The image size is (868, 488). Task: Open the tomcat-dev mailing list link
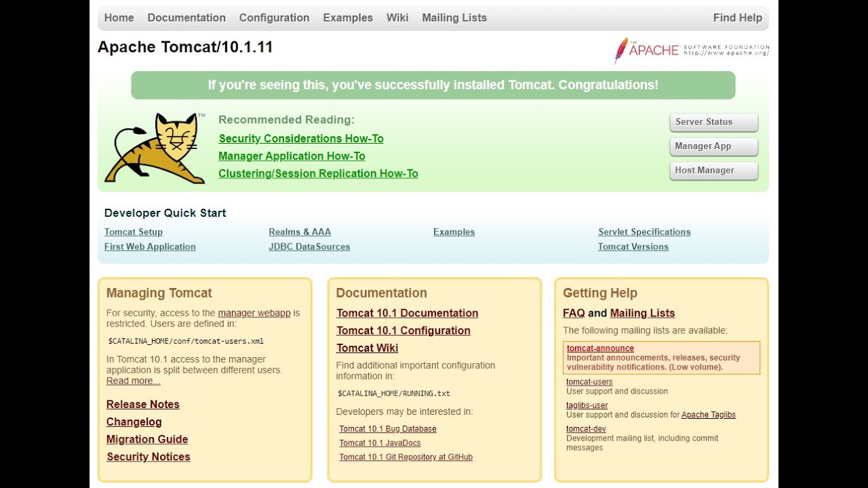coord(586,429)
